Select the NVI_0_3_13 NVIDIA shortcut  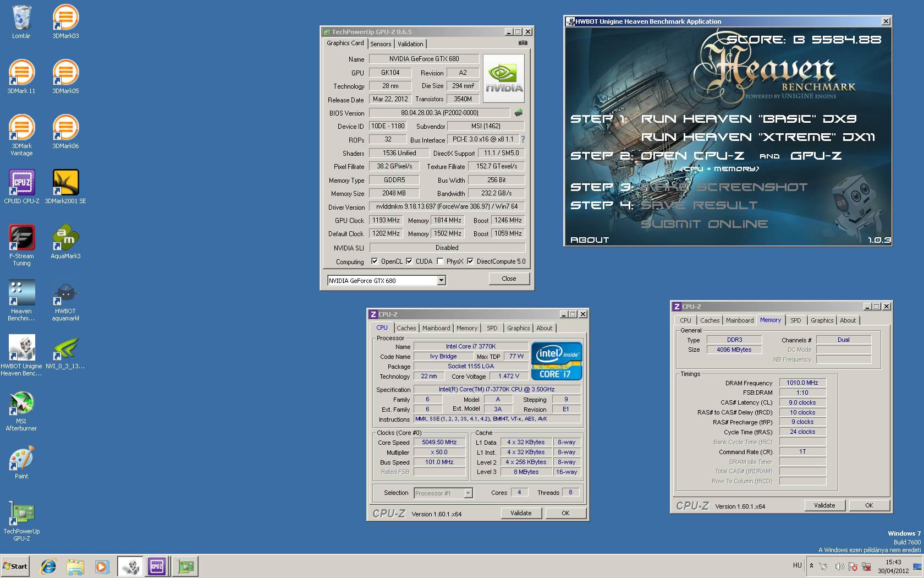click(x=65, y=352)
